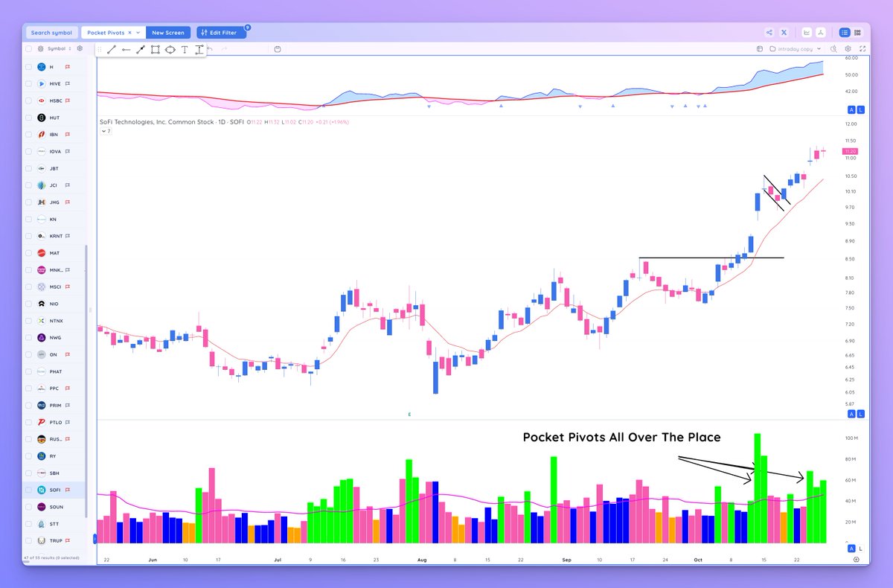Select the Text annotation tool

182,49
